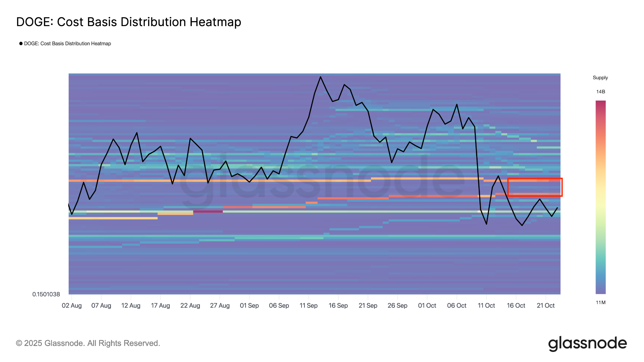
Task: Select the 11 Sep date tick
Action: coord(308,305)
